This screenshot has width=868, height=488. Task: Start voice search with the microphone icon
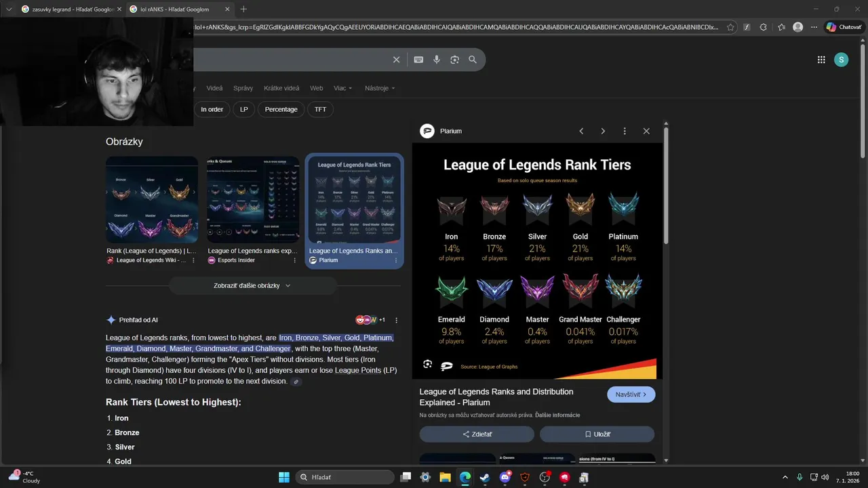[437, 60]
